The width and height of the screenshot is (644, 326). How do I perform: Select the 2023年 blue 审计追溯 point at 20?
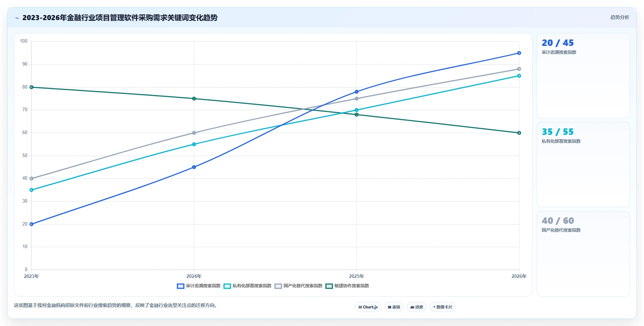[32, 224]
